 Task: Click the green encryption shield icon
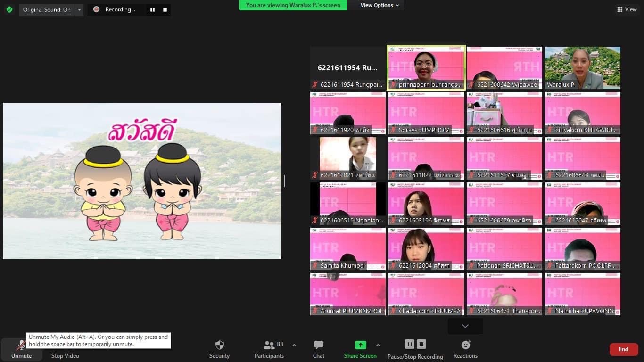tap(9, 9)
